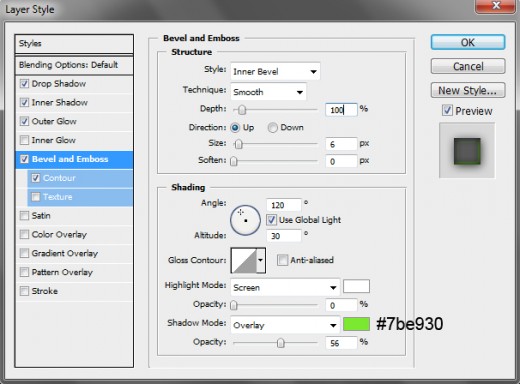Image resolution: width=520 pixels, height=384 pixels.
Task: Turn on the Color Overlay checkbox
Action: [x=24, y=234]
